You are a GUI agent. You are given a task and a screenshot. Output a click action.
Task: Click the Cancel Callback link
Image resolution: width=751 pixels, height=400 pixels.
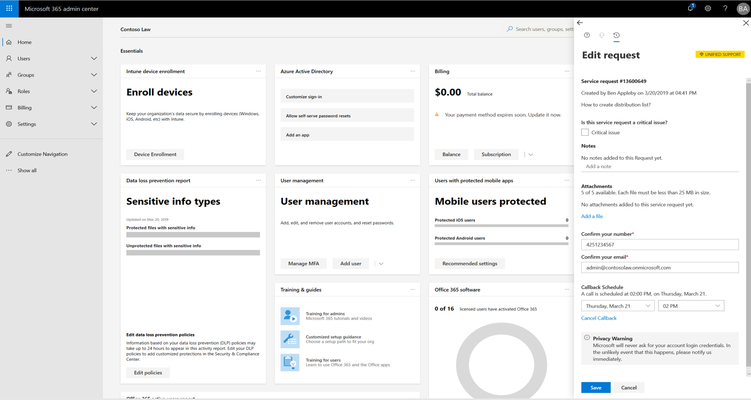[599, 318]
